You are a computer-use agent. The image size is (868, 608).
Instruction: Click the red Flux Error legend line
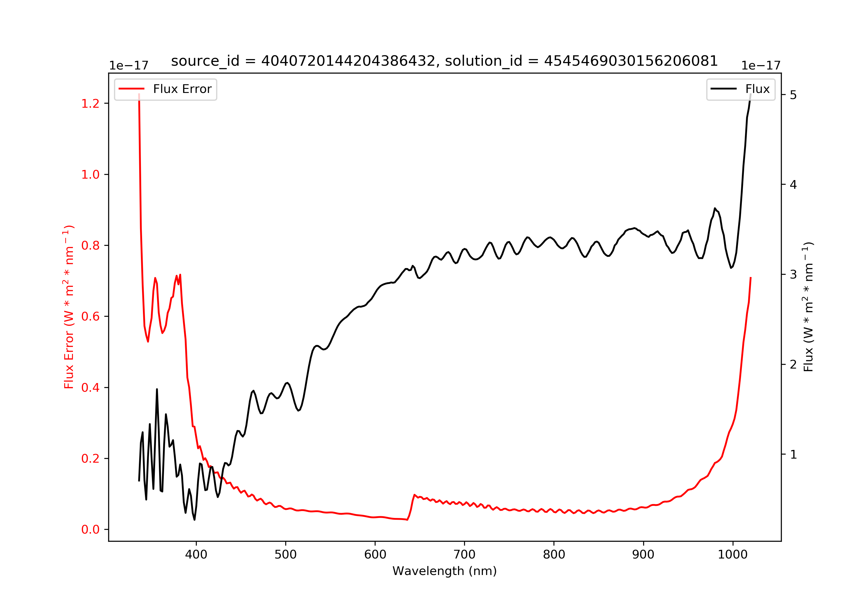pos(131,89)
